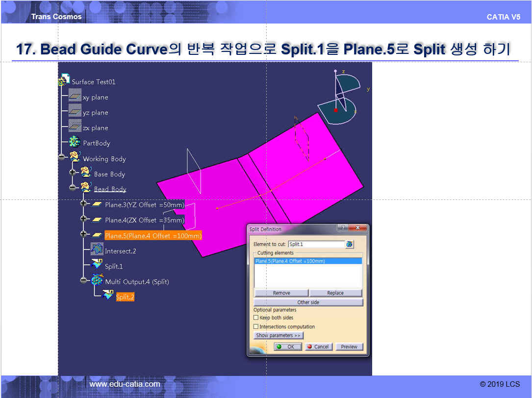532x398 pixels.
Task: Click the Multi Output.4 icon
Action: [97, 280]
